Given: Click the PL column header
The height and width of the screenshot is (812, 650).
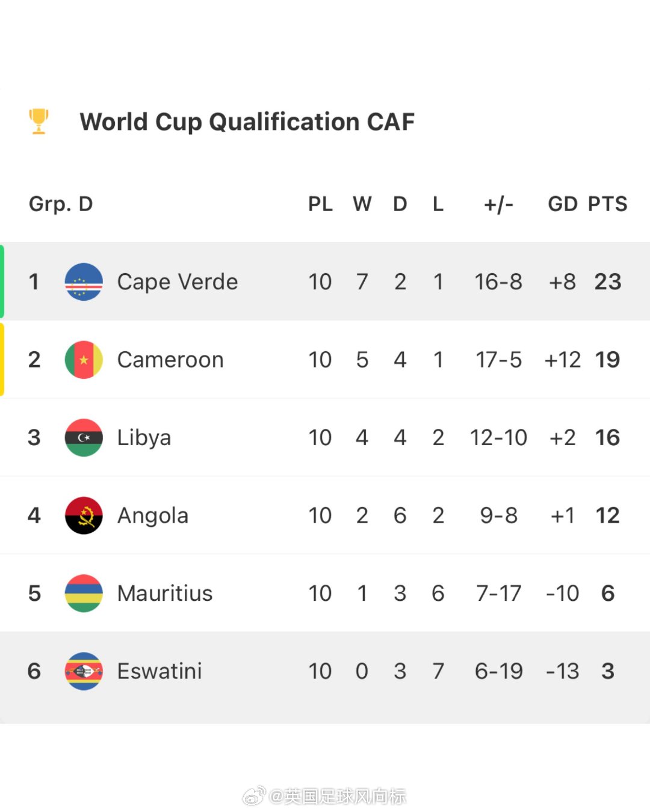Looking at the screenshot, I should pyautogui.click(x=320, y=204).
